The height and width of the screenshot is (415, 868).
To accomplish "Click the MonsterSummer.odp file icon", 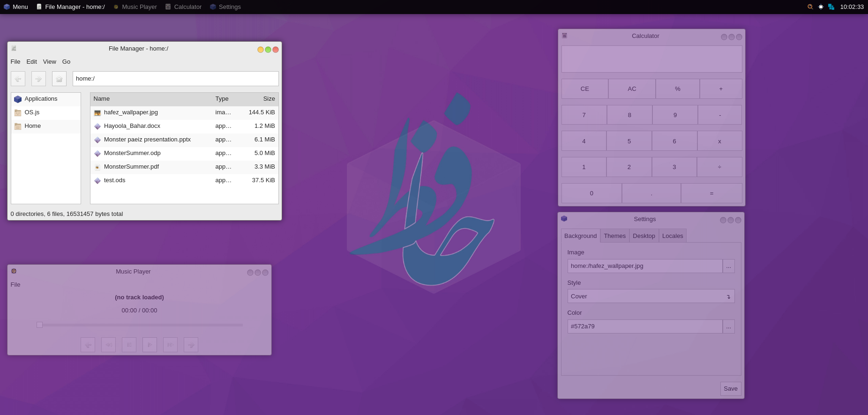I will [x=97, y=154].
